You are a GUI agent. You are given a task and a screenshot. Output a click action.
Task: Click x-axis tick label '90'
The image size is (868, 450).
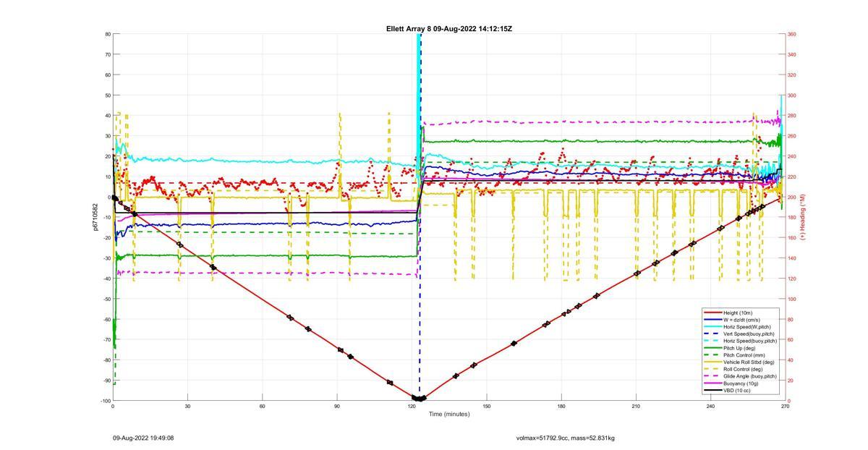coord(337,406)
